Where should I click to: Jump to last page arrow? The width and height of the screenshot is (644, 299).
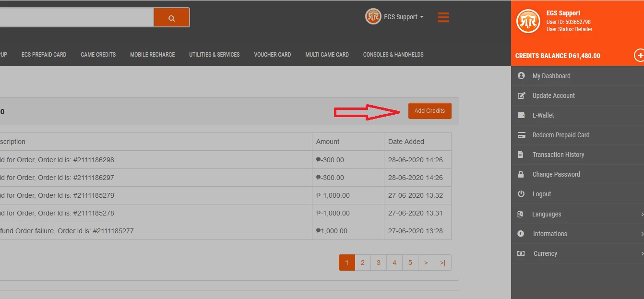point(442,263)
